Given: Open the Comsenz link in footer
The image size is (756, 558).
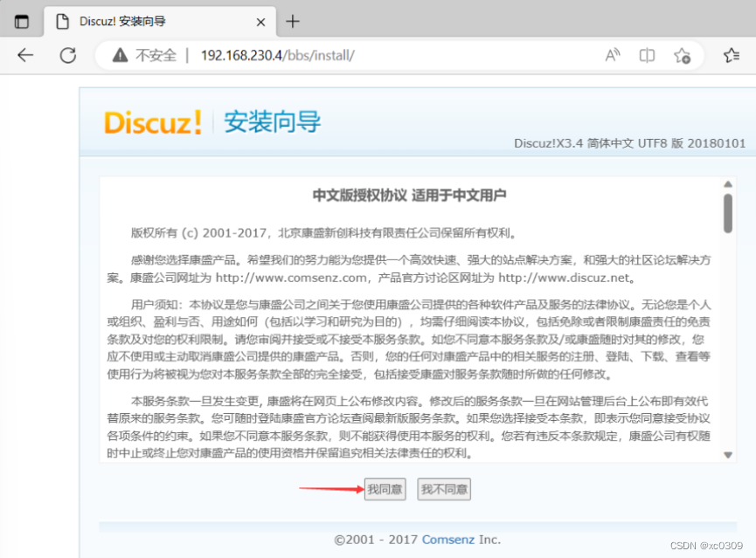Looking at the screenshot, I should pyautogui.click(x=448, y=540).
